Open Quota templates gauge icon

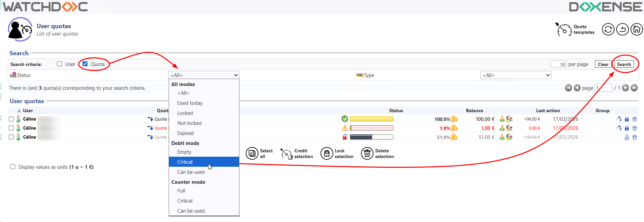coord(564,30)
